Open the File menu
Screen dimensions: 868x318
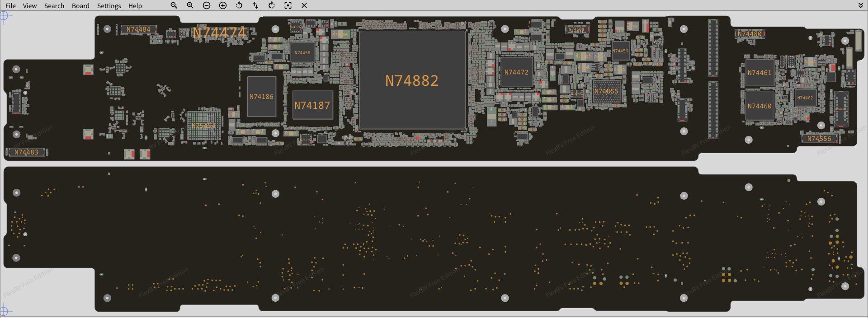pyautogui.click(x=10, y=6)
